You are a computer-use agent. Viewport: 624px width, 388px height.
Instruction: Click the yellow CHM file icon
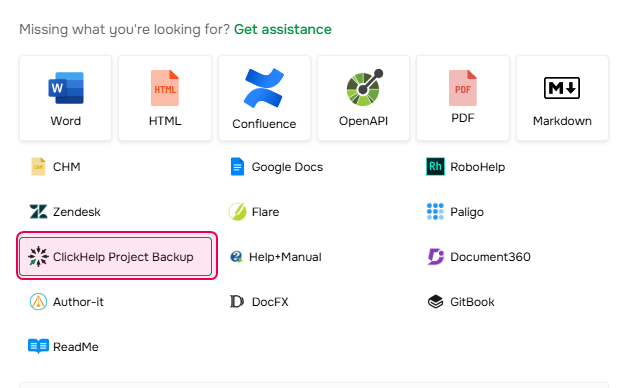39,167
